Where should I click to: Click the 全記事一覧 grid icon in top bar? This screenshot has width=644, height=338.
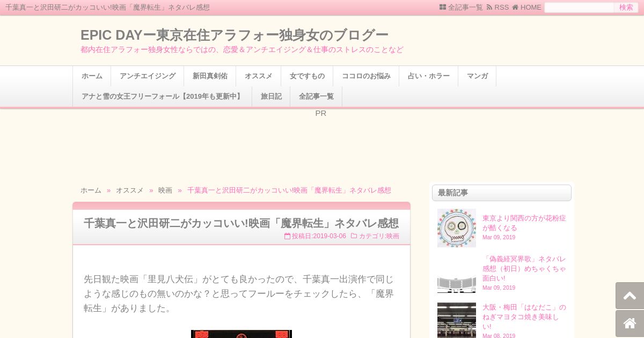[x=443, y=8]
